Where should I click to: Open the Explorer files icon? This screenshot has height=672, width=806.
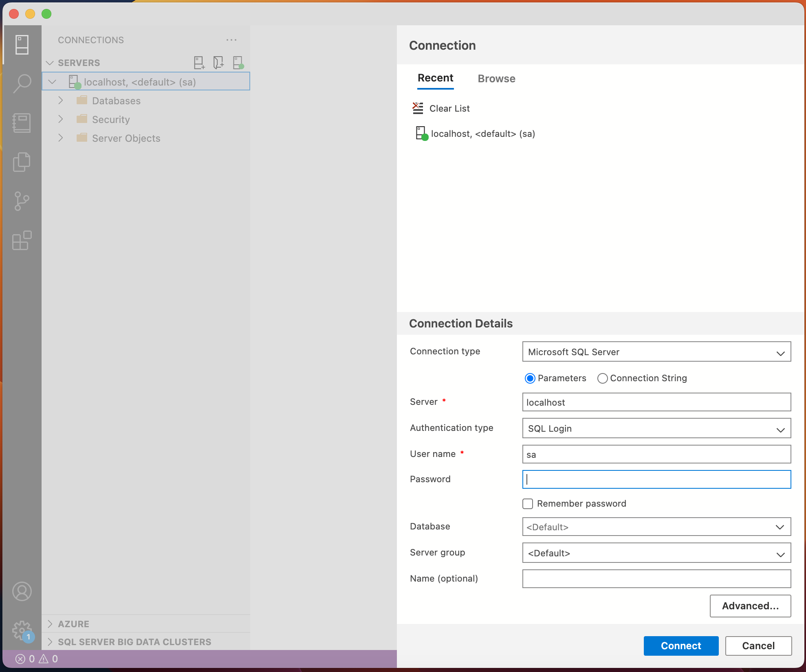pyautogui.click(x=22, y=162)
